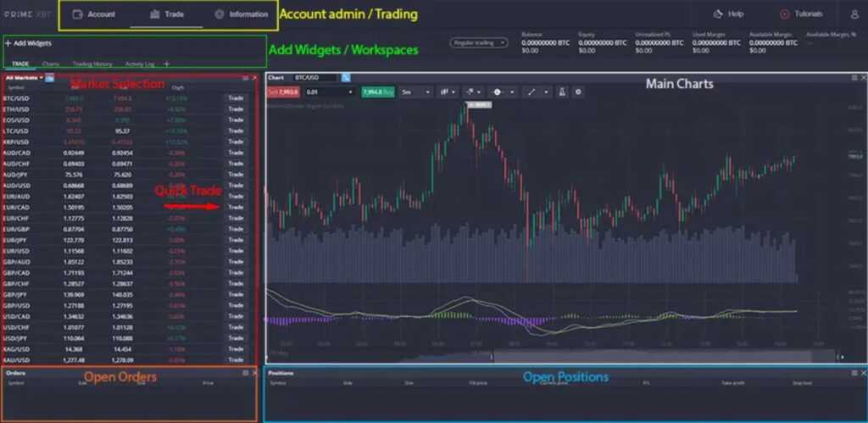The image size is (868, 423).
Task: Select the GBP/USD symbol
Action: tap(16, 306)
